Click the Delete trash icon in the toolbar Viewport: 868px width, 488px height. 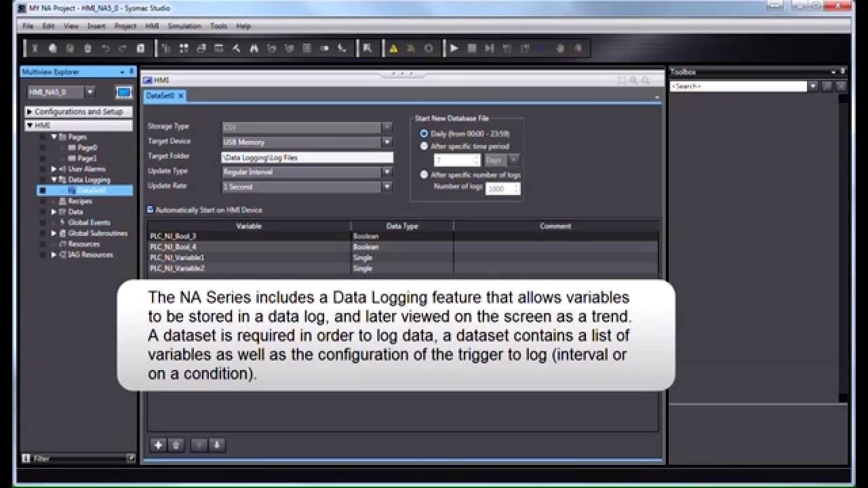tap(88, 49)
